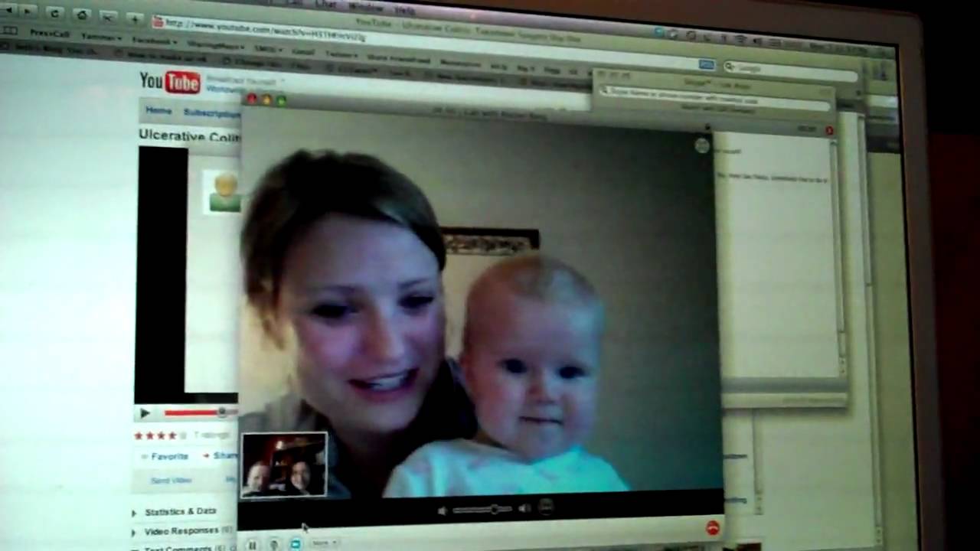This screenshot has height=551, width=980.
Task: Open the show-all-bookmarks icon in the bookmarks bar
Action: (8, 31)
